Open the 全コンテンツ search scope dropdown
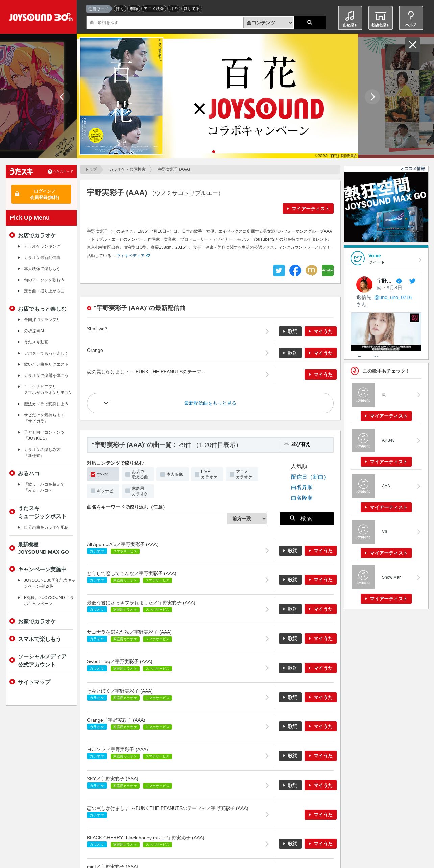The width and height of the screenshot is (434, 868). (x=269, y=23)
